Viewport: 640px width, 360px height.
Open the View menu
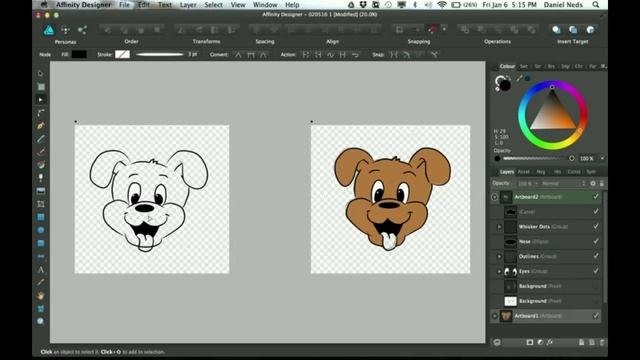(x=238, y=5)
